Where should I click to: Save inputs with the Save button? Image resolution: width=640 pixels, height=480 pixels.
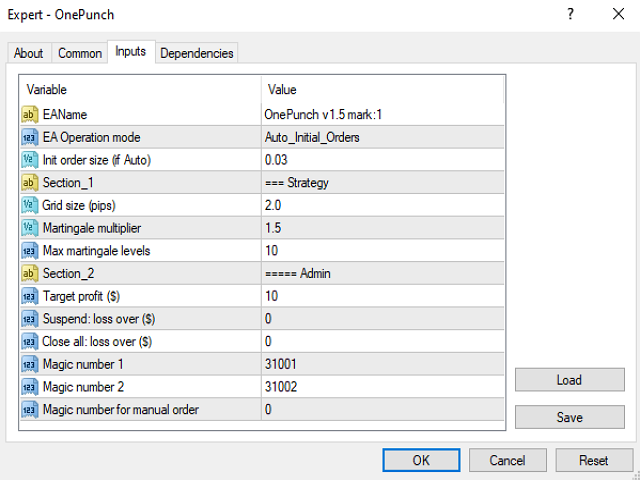569,417
